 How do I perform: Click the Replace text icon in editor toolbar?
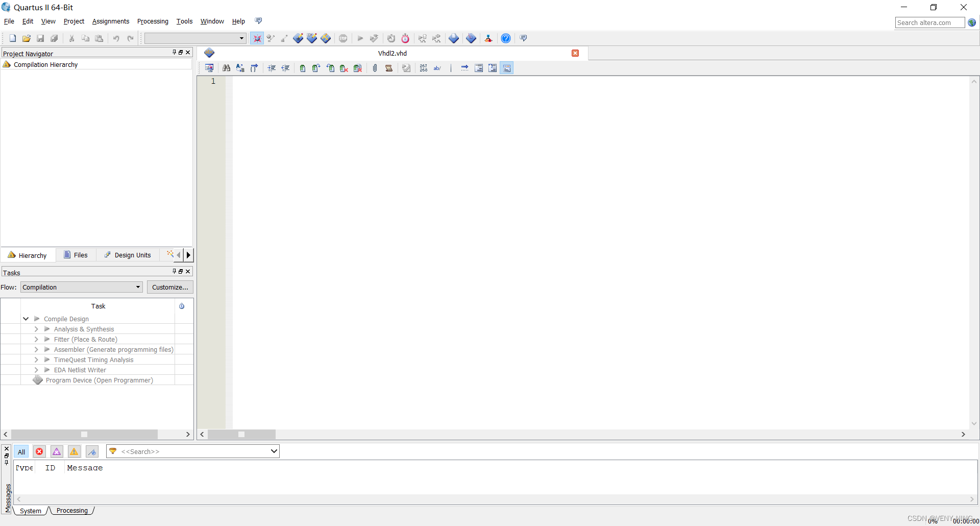click(x=240, y=68)
